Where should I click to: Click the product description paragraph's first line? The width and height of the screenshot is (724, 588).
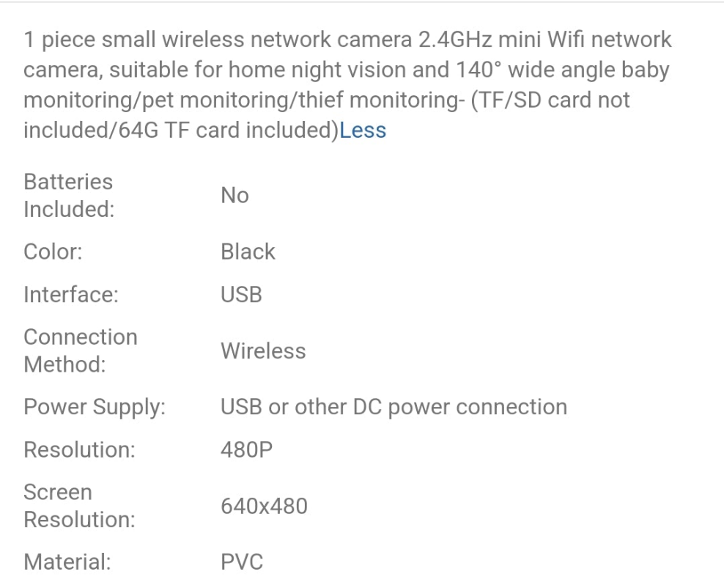(347, 40)
